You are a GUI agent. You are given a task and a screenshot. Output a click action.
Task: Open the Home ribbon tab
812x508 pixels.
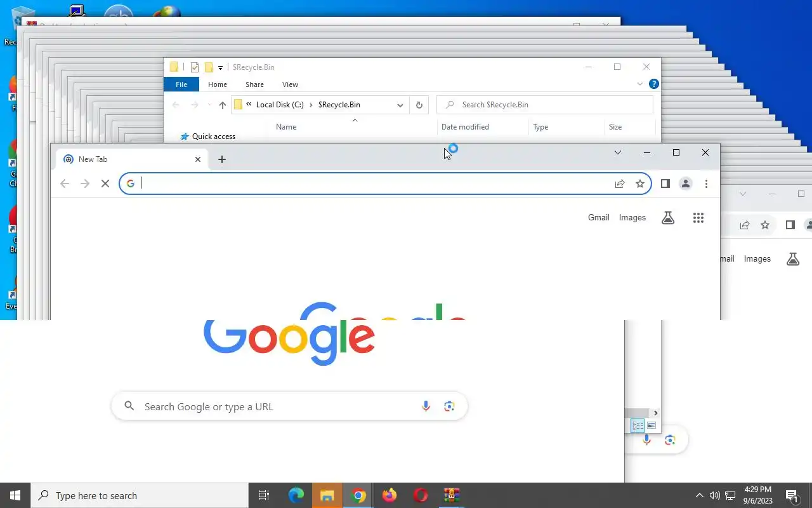coord(218,84)
